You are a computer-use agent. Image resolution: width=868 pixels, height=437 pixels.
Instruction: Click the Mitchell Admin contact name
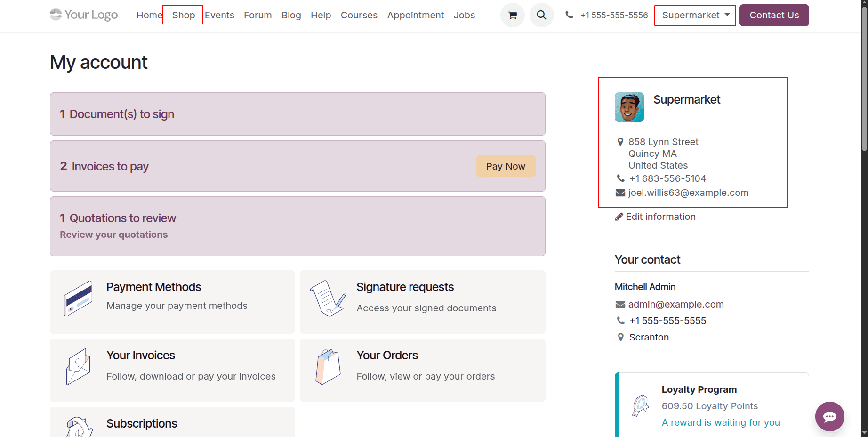(645, 287)
